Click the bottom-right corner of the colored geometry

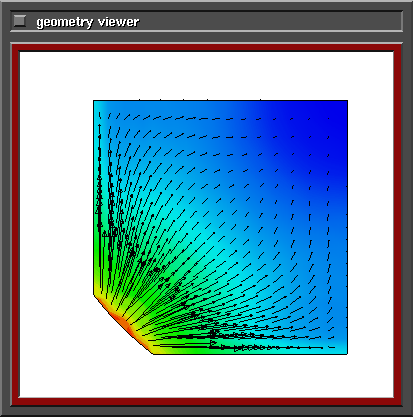[x=347, y=354]
